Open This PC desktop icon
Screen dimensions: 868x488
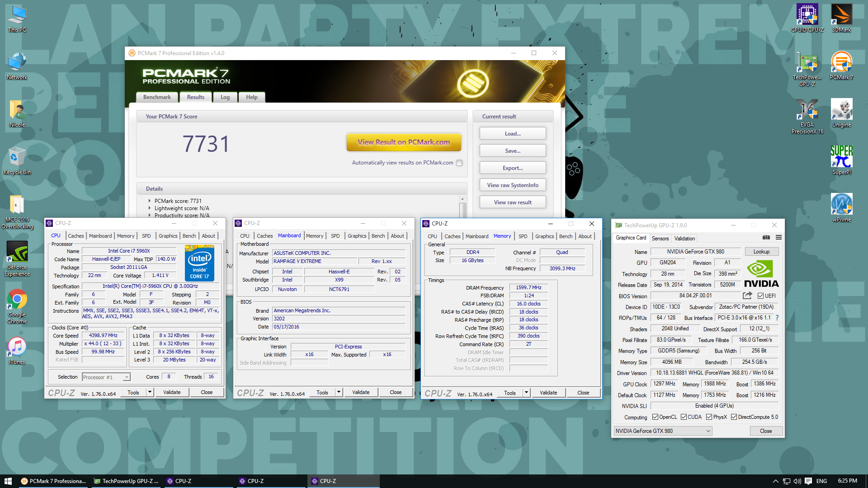(17, 19)
